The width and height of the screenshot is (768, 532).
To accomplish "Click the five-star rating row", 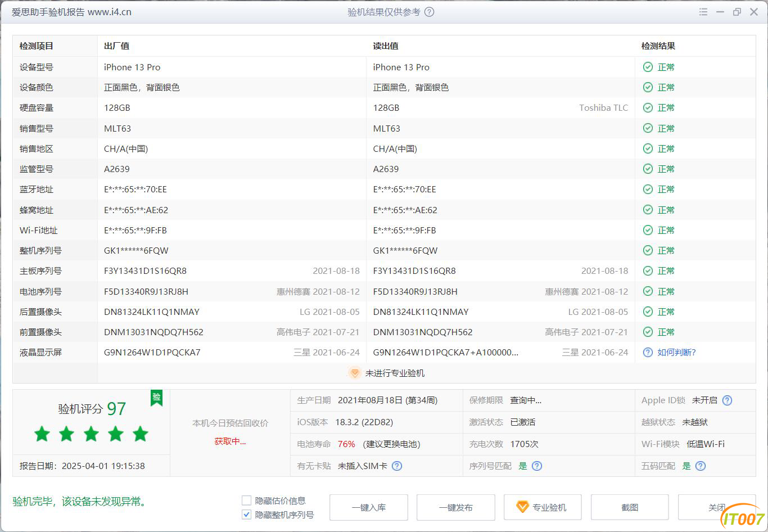I will point(91,434).
